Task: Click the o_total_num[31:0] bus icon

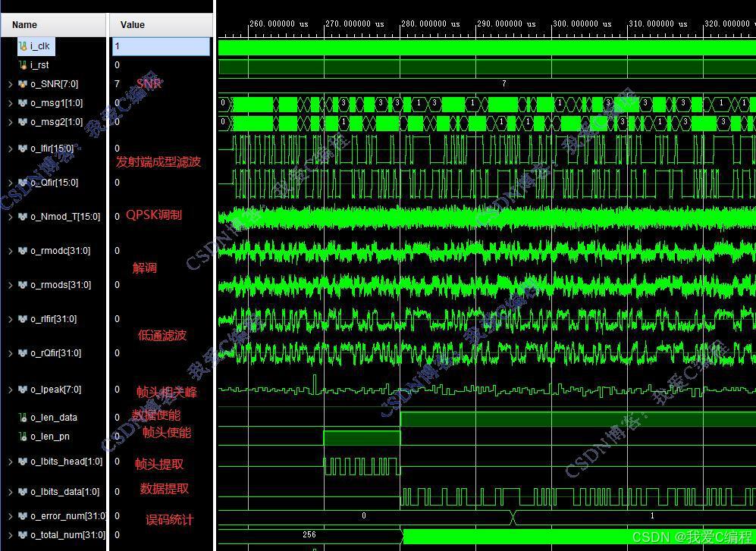Action: [x=23, y=534]
